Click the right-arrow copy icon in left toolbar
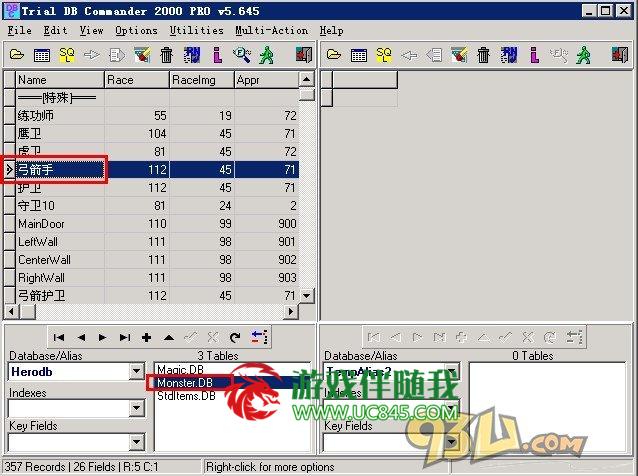 92,55
